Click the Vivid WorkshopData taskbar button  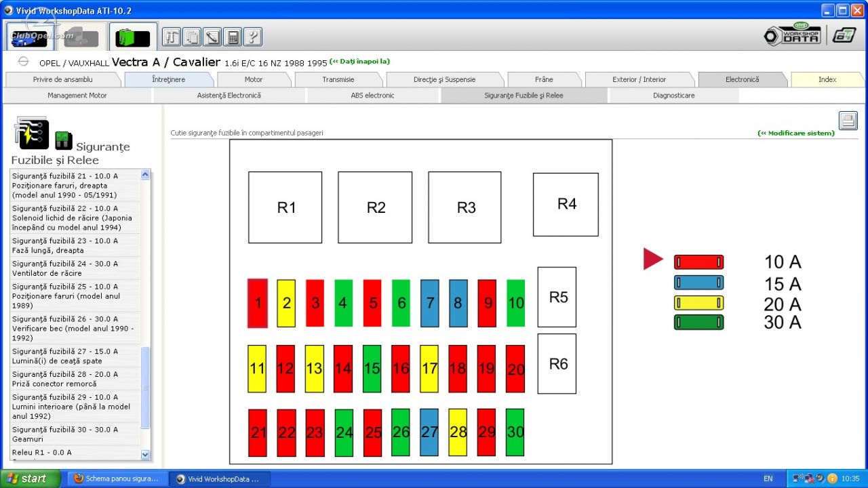[220, 479]
